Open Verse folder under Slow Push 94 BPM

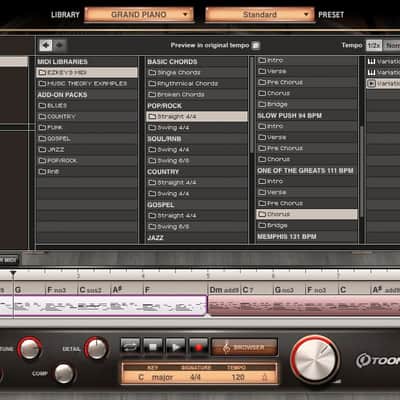307,137
